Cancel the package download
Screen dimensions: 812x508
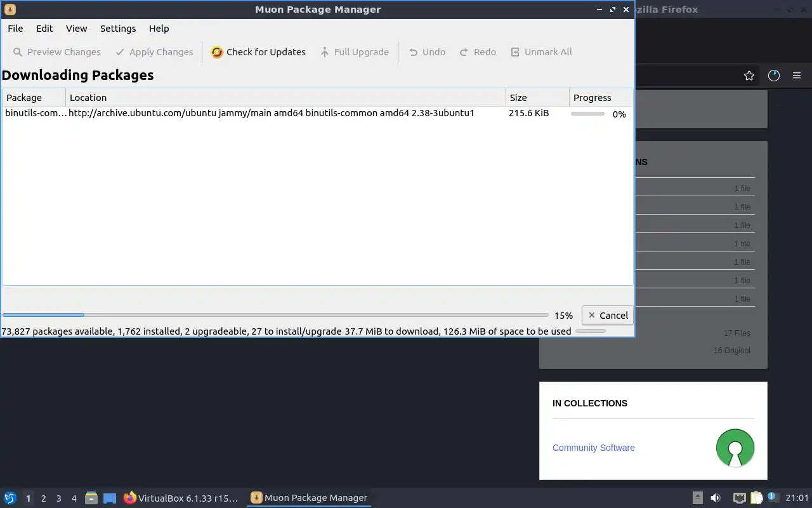click(x=608, y=315)
